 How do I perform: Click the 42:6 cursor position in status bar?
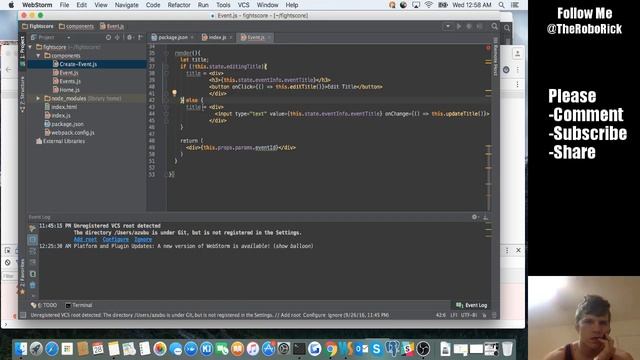441,315
